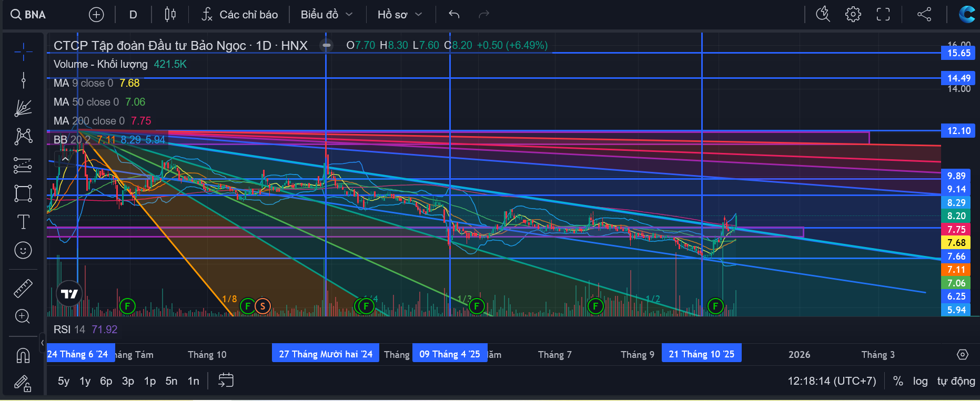Select the MA 50 close indicator legend
980x401 pixels.
click(99, 102)
